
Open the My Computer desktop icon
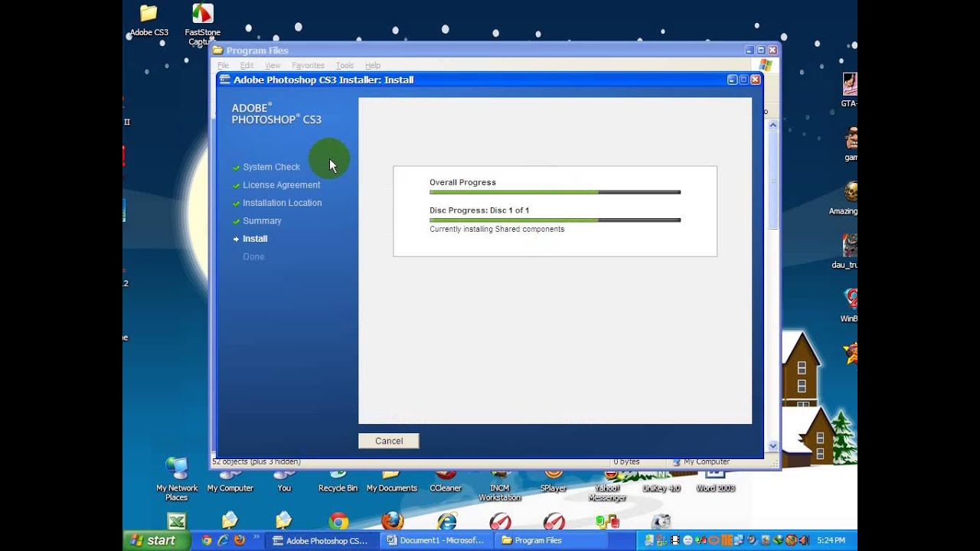click(x=230, y=482)
